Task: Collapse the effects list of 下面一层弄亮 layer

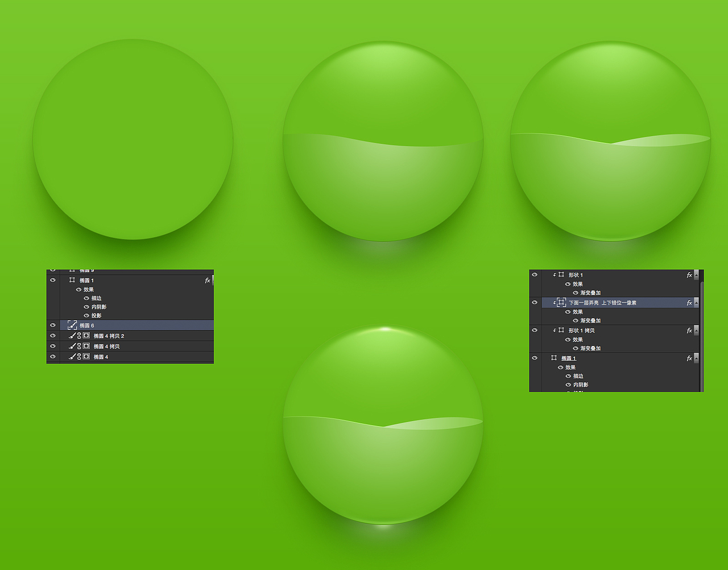Action: point(696,303)
